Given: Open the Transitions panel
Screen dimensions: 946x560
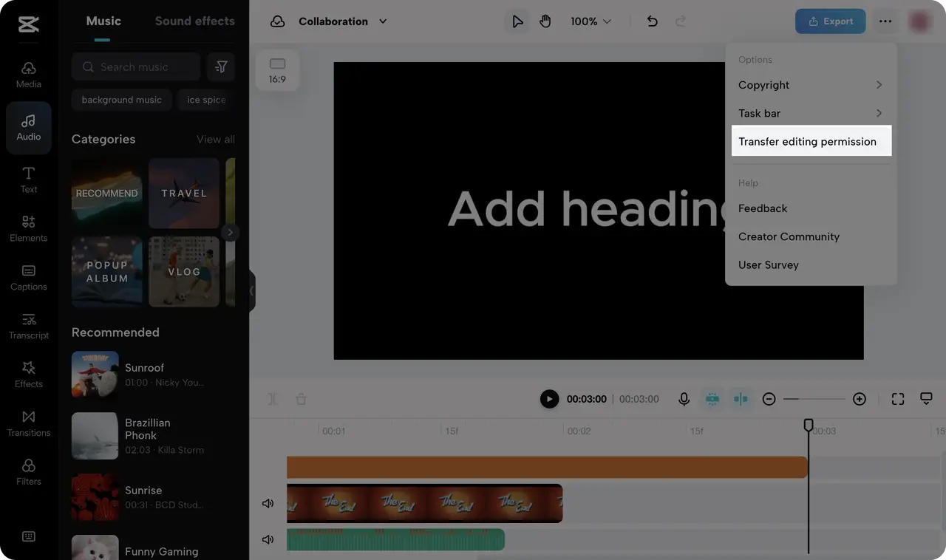Looking at the screenshot, I should pyautogui.click(x=28, y=421).
